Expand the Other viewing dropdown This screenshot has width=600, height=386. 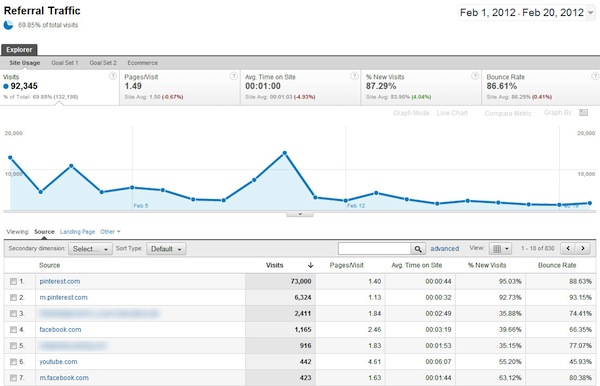point(110,232)
